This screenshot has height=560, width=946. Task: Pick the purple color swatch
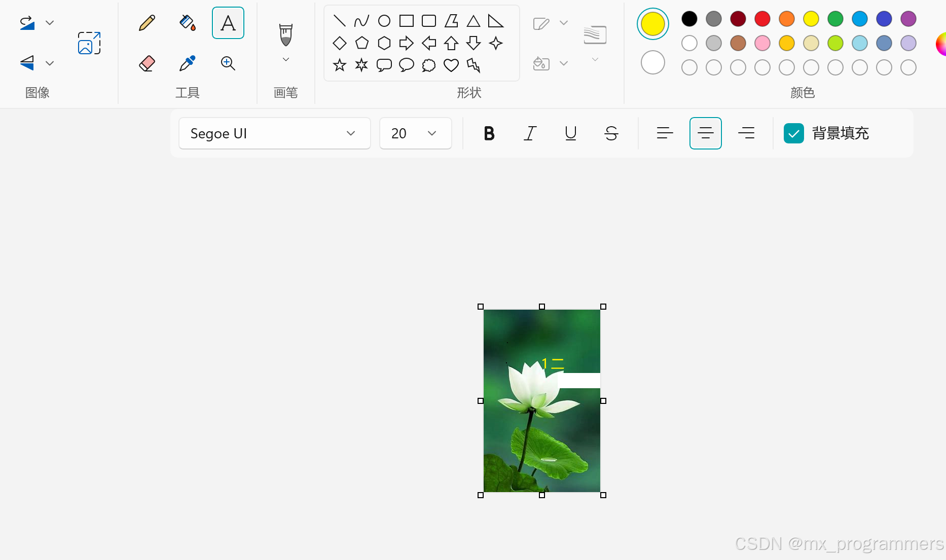[908, 19]
